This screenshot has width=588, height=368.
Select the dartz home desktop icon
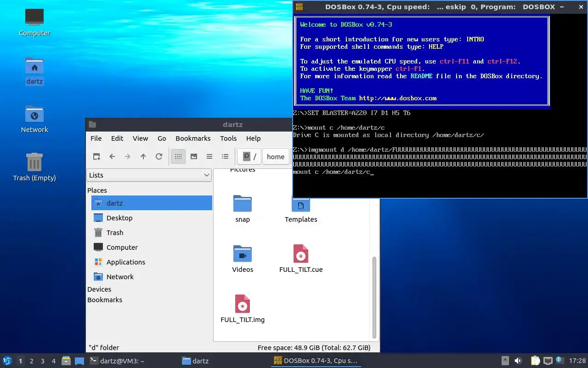tap(34, 71)
